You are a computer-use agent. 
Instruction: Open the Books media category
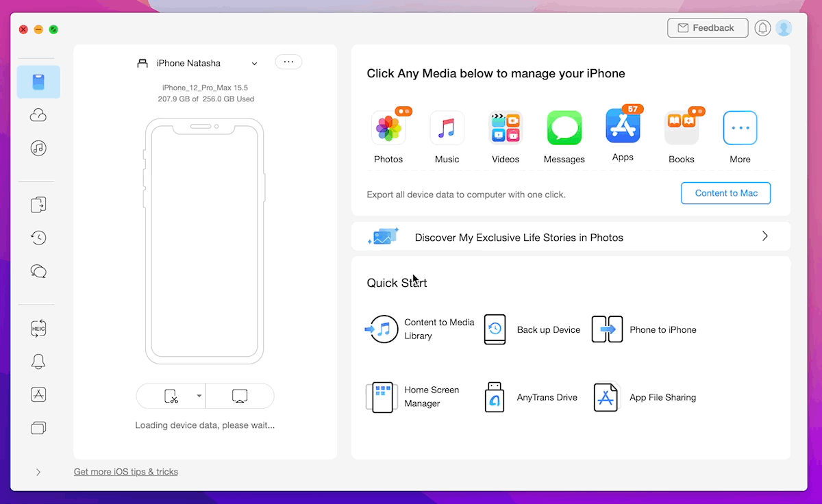[682, 137]
